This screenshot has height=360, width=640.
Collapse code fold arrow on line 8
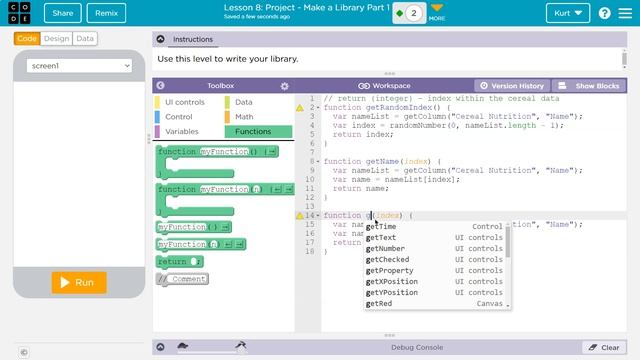click(x=318, y=162)
